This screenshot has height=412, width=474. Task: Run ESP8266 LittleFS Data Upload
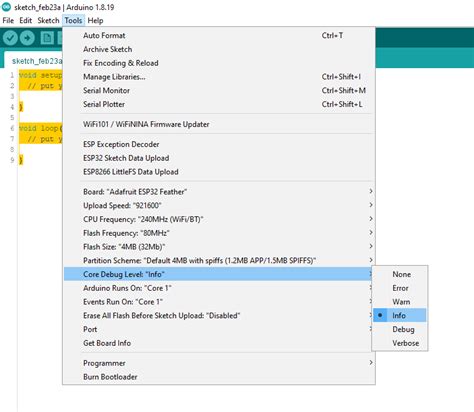click(x=219, y=172)
